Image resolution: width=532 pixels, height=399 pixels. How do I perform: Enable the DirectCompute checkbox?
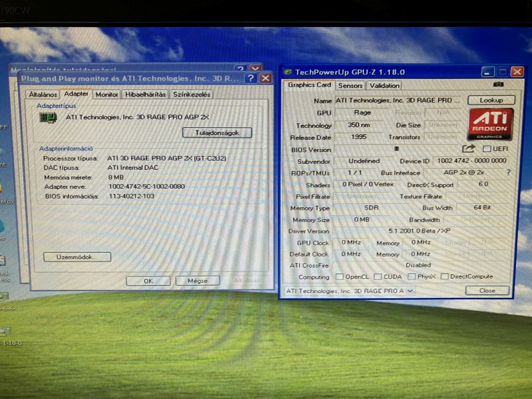coord(445,276)
